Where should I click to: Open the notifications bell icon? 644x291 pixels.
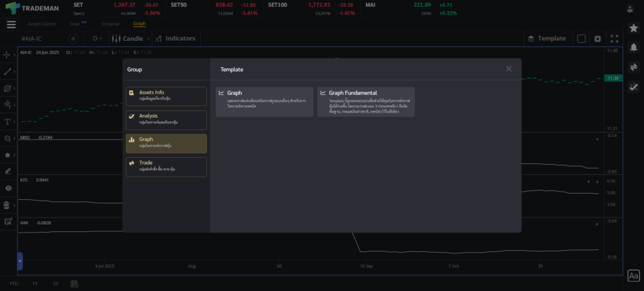click(634, 48)
